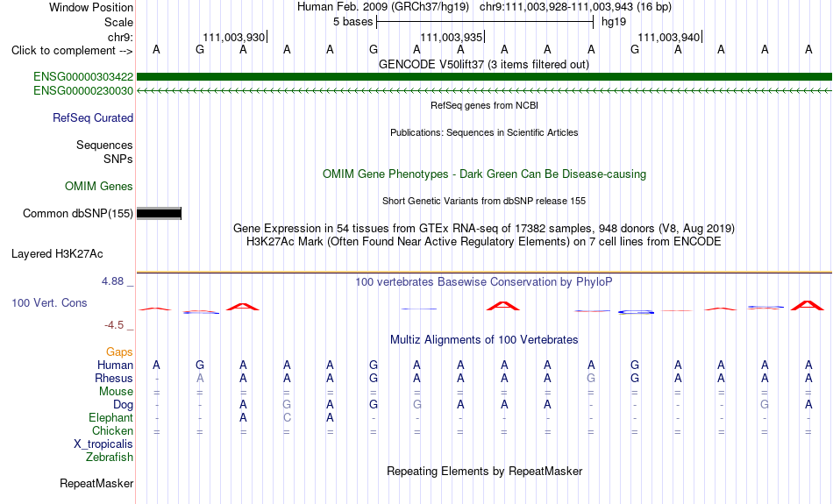
Task: Open the Layered H3K27Ac track label
Action: [x=57, y=254]
